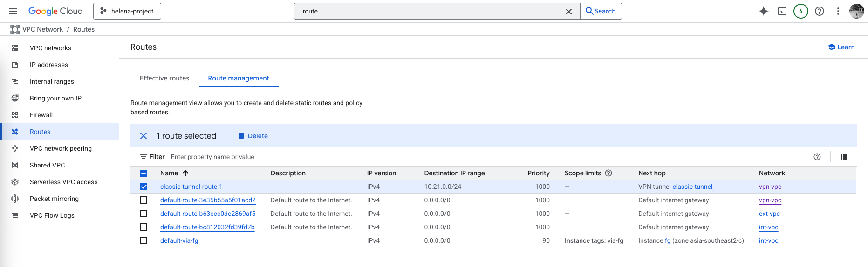Delete the selected route

tap(253, 136)
